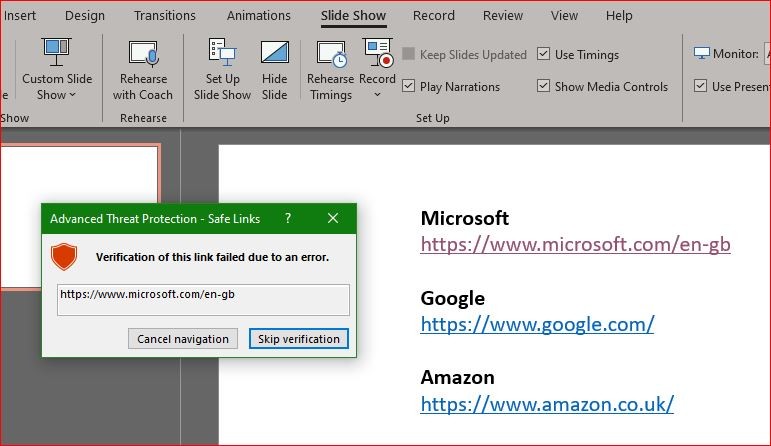Start Rehearse with Coach
771x446 pixels.
click(x=143, y=69)
